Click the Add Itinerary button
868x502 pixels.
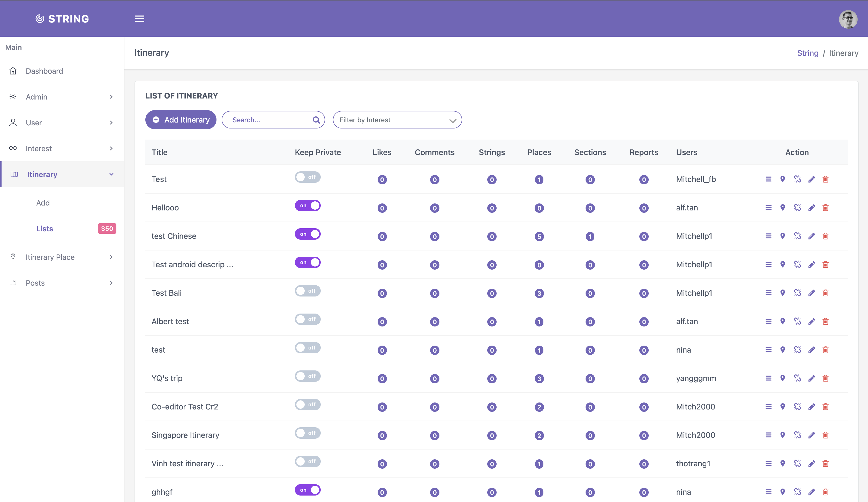pyautogui.click(x=181, y=120)
